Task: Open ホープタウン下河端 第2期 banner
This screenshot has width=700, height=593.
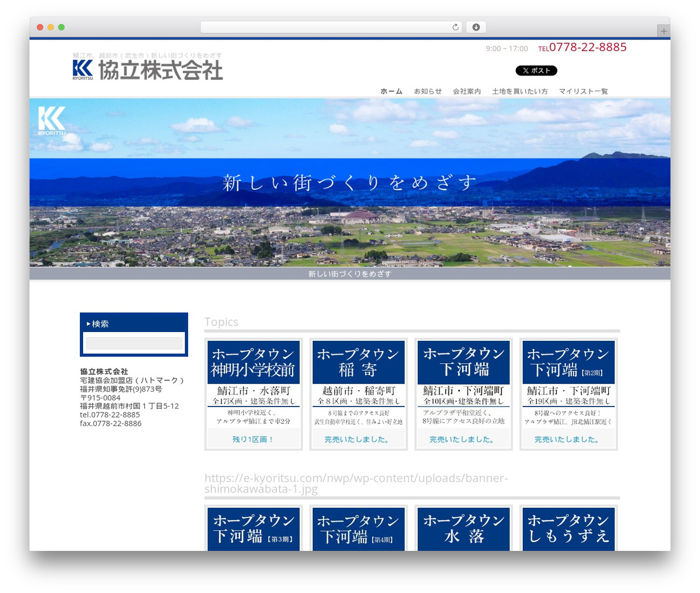Action: pos(568,383)
